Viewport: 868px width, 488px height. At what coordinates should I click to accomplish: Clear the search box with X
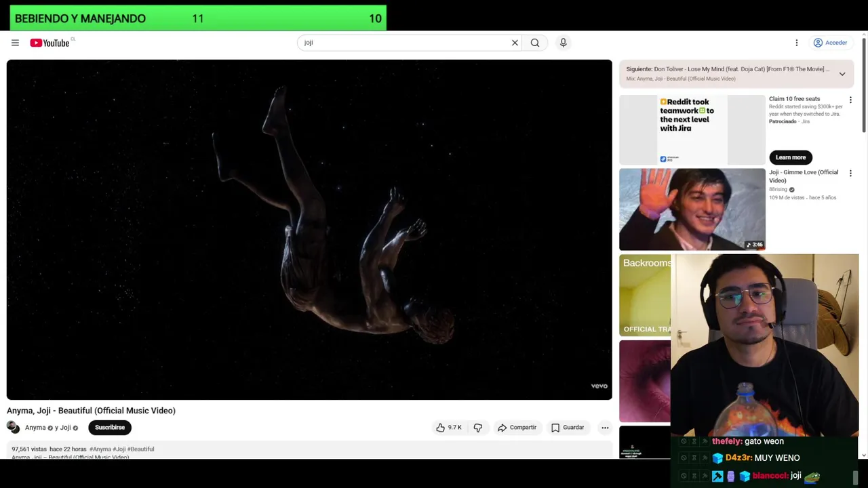click(x=515, y=43)
